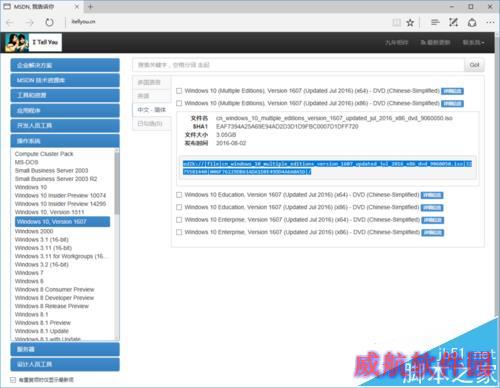Switch to the 多国语言 language tab
500x388 pixels.
click(152, 82)
